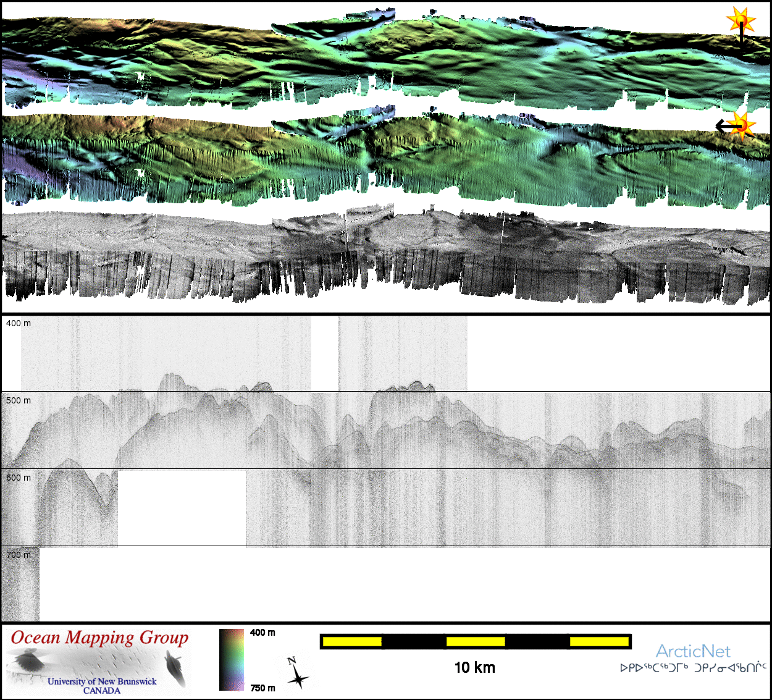Click the 10 km scale bar label

point(474,667)
